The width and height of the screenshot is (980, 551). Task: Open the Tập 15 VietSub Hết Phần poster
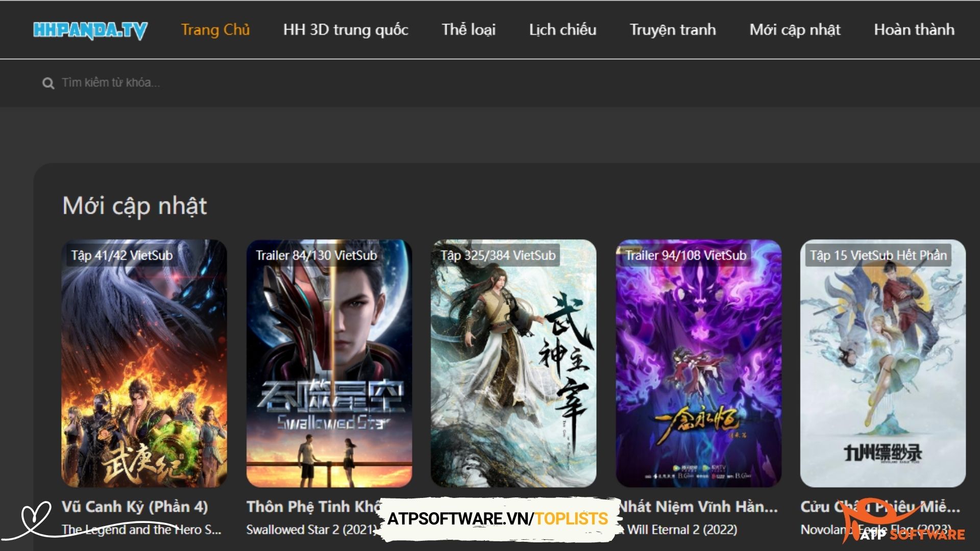coord(883,363)
